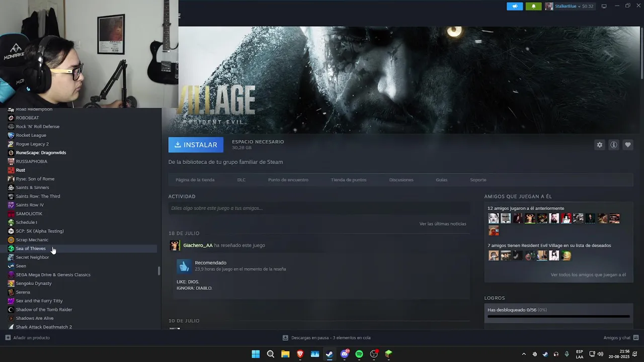Viewport: 644px width, 362px height.
Task: Select SCP: 5K (Alpha Testing)
Action: click(40, 231)
